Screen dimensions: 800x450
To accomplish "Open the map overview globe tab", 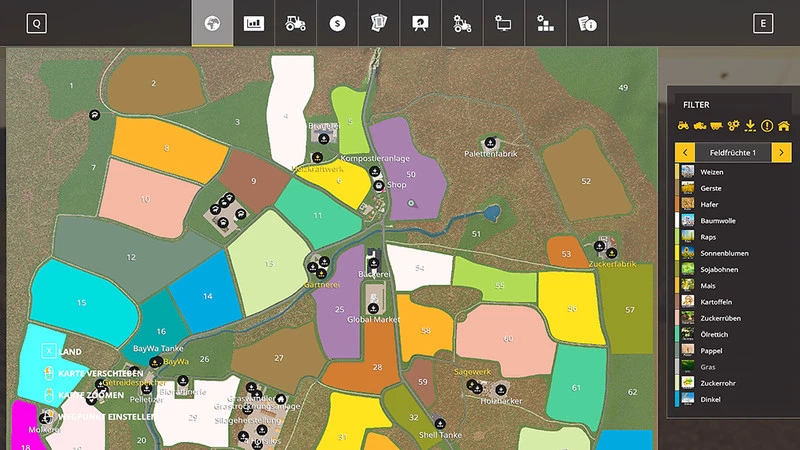I will tap(212, 24).
